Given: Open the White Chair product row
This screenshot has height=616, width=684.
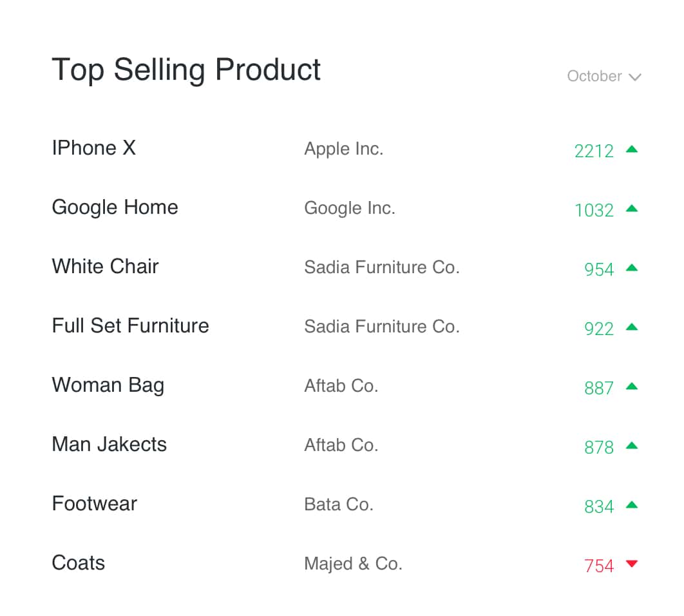Looking at the screenshot, I should click(105, 267).
